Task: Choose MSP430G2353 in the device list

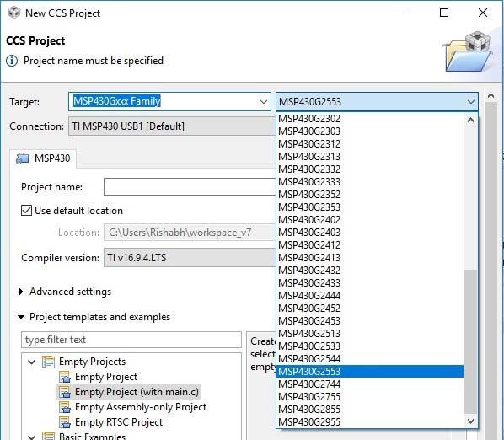Action: tap(370, 207)
